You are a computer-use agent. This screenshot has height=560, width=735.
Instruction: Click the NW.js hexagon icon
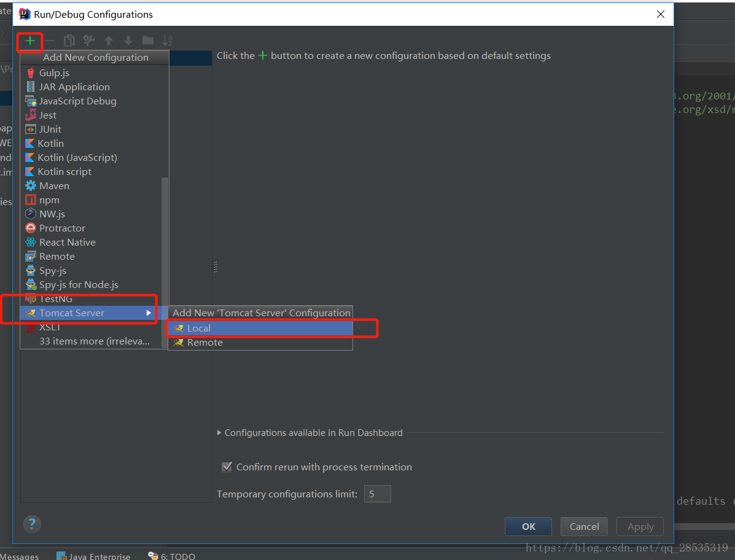pos(31,214)
